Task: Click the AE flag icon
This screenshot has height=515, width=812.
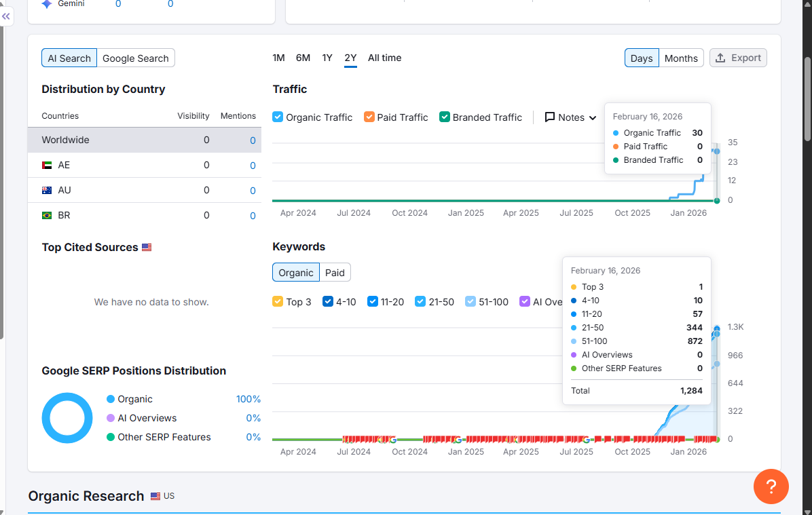Action: (47, 166)
